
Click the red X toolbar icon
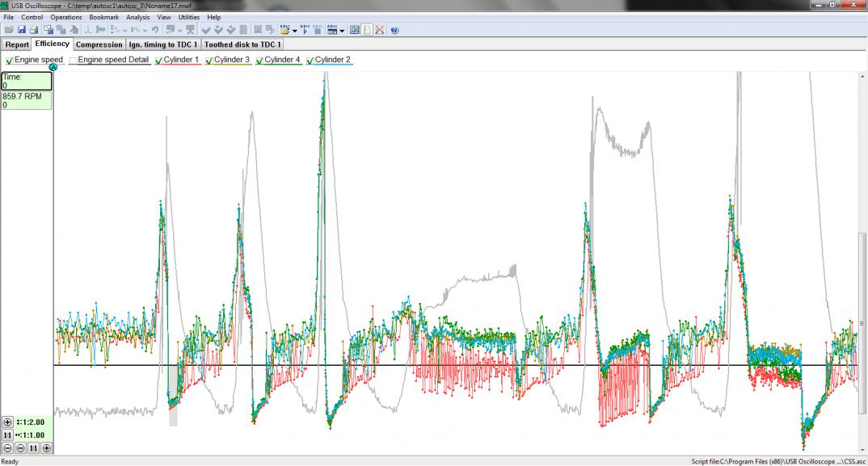click(x=379, y=30)
